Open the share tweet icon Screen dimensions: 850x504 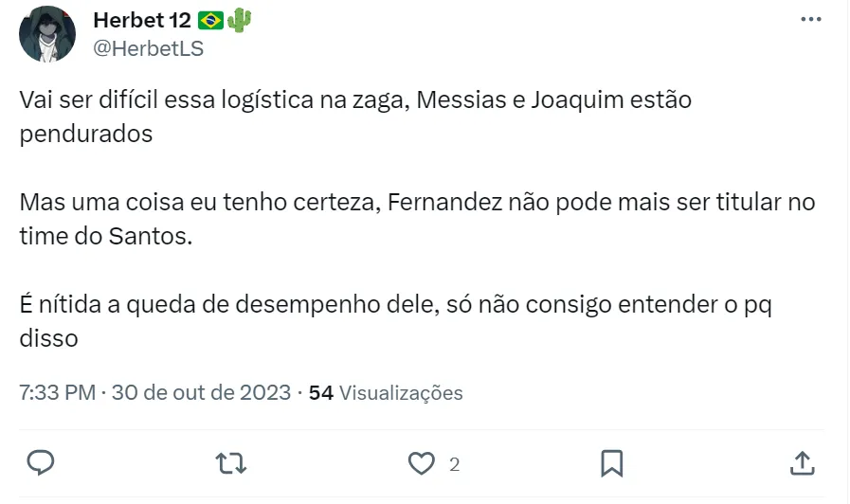point(802,463)
